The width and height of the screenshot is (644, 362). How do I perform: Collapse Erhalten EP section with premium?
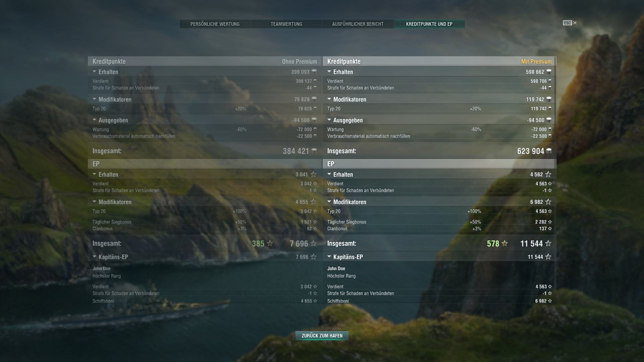(x=329, y=174)
